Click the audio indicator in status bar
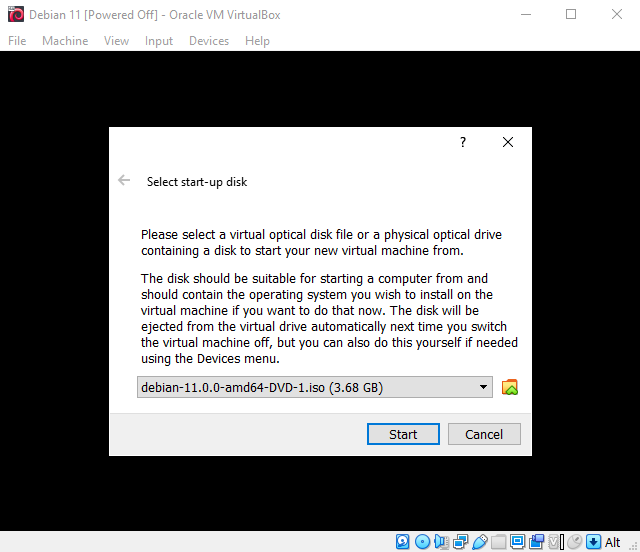This screenshot has width=640, height=552. (x=440, y=542)
